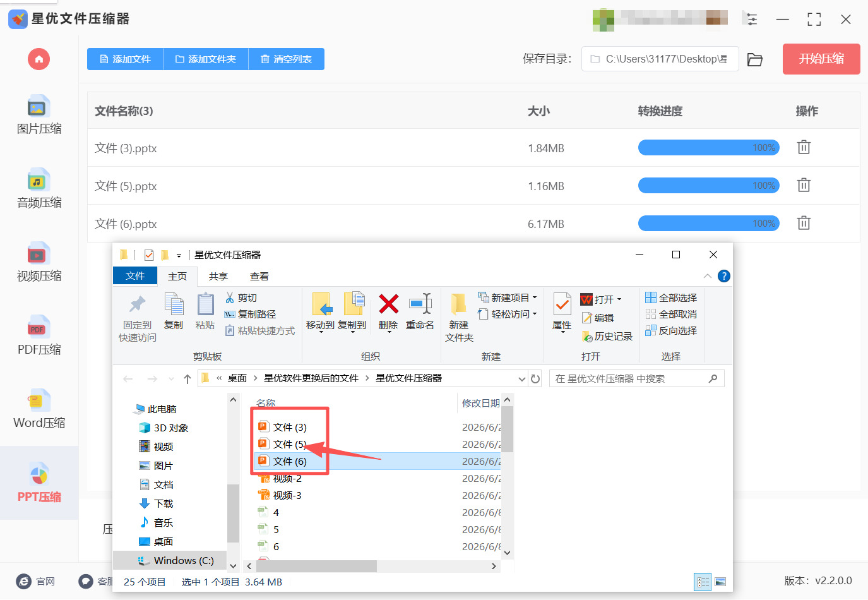Viewport: 868px width, 600px height.
Task: Collapse the Explorer ribbon chevron
Action: tap(708, 276)
